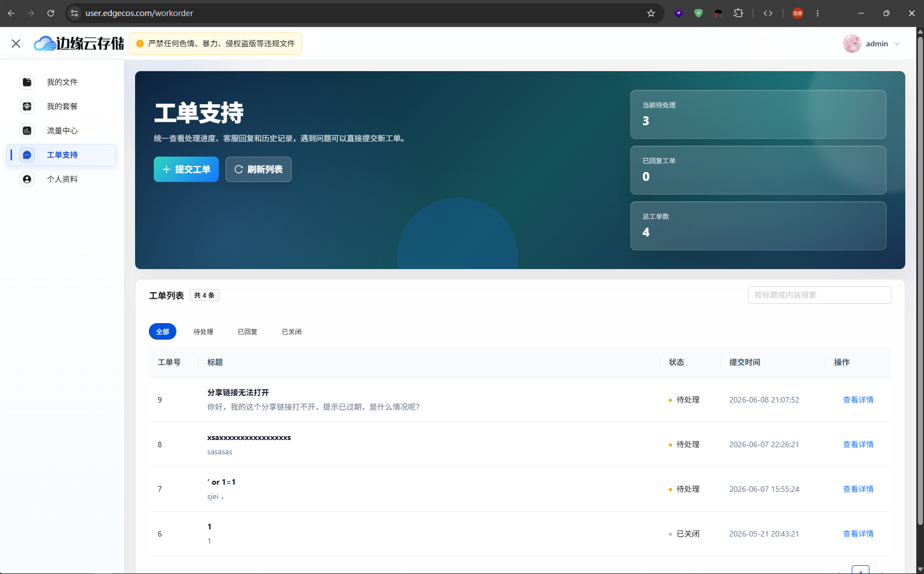Select 我的套餐 menu item

pos(61,106)
